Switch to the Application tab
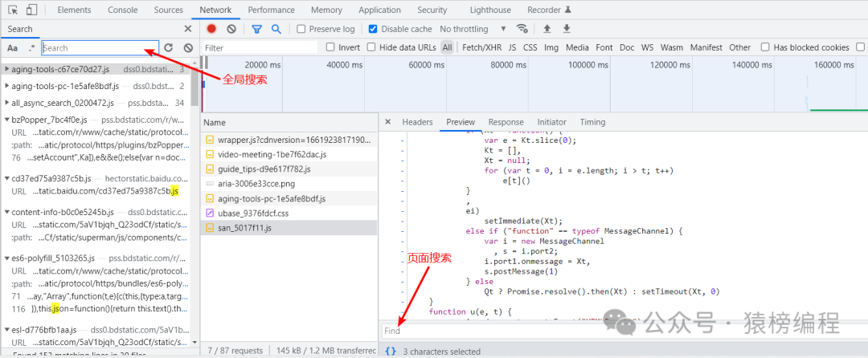The image size is (868, 358). (379, 10)
